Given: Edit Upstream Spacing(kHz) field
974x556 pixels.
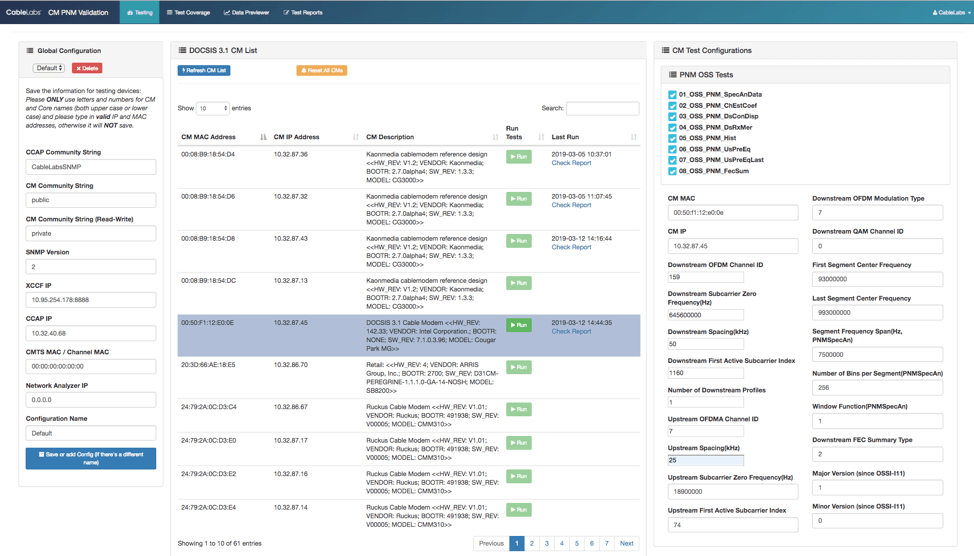Looking at the screenshot, I should (706, 460).
